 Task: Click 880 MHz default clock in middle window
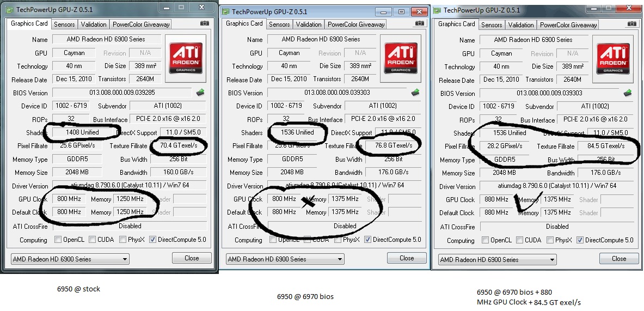[284, 212]
